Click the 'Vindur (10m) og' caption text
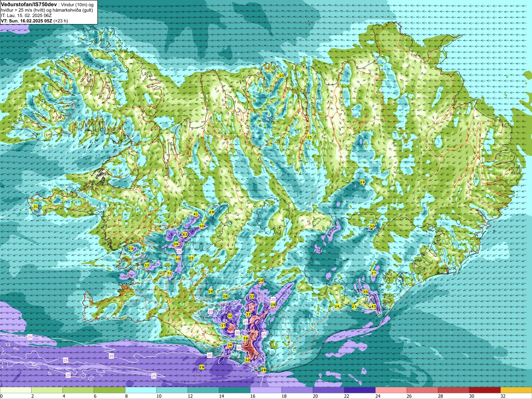Image resolution: width=532 pixels, height=399 pixels. click(77, 4)
